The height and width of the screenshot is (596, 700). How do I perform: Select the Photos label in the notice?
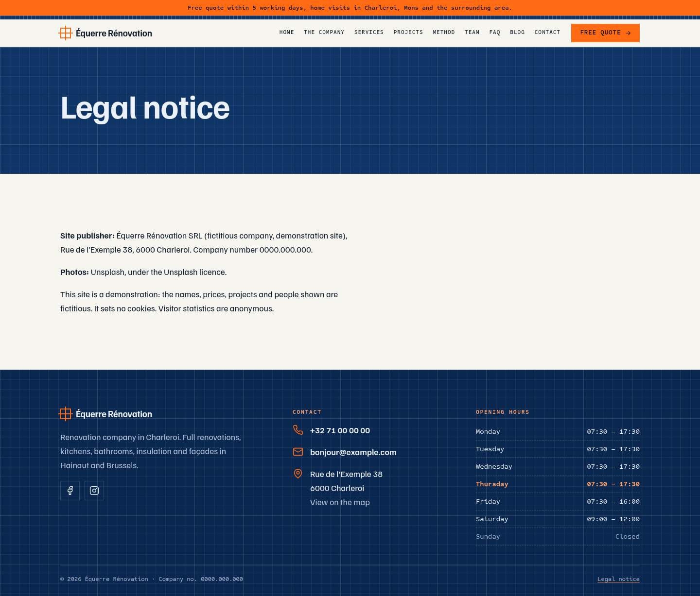pos(74,272)
